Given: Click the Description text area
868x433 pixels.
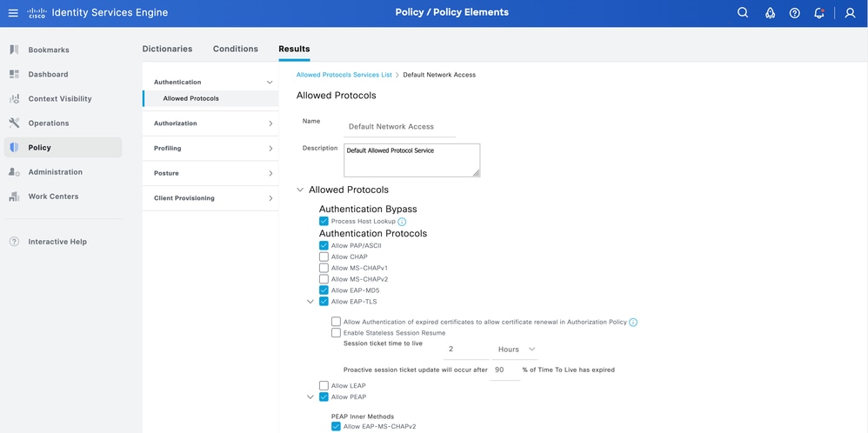Looking at the screenshot, I should click(x=412, y=161).
